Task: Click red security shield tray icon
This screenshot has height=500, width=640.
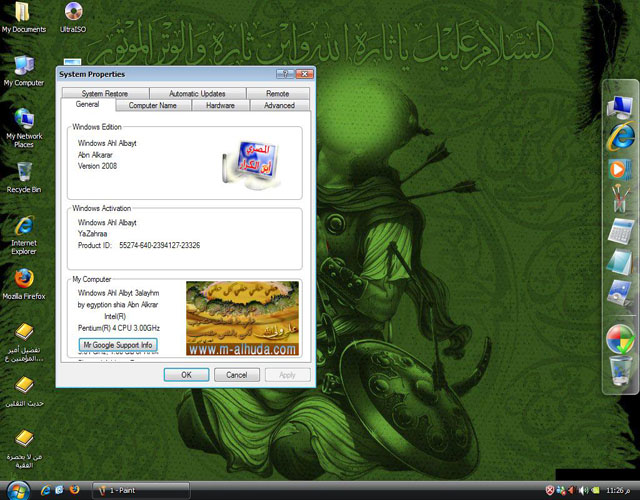Action: click(549, 490)
